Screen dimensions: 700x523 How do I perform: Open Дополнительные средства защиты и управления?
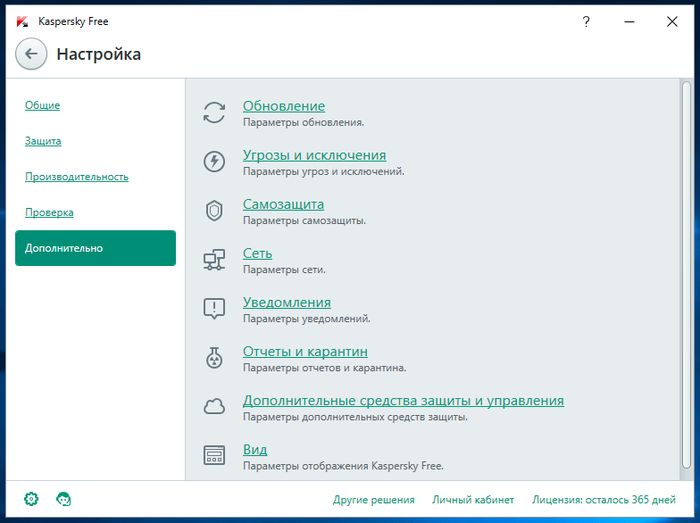(403, 400)
